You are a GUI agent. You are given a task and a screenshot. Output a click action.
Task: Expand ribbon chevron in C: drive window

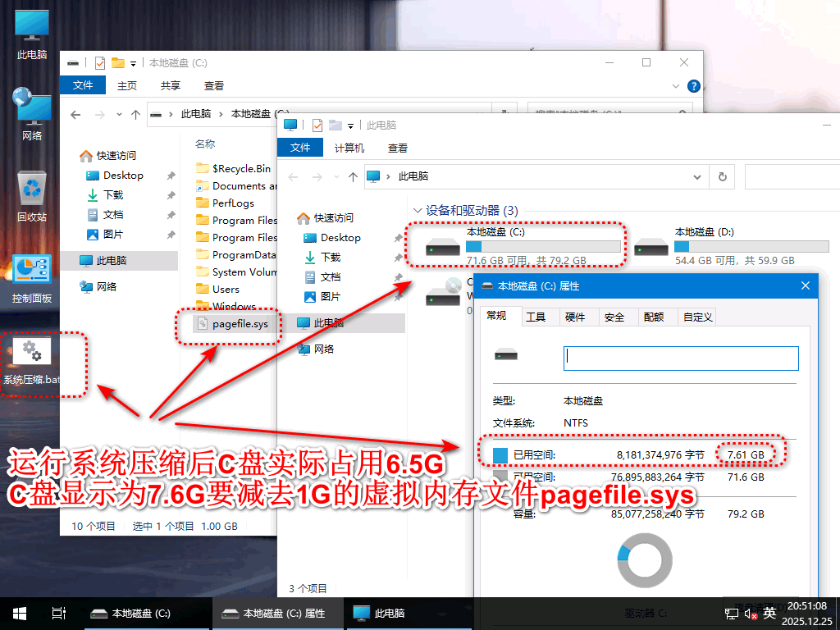click(675, 86)
